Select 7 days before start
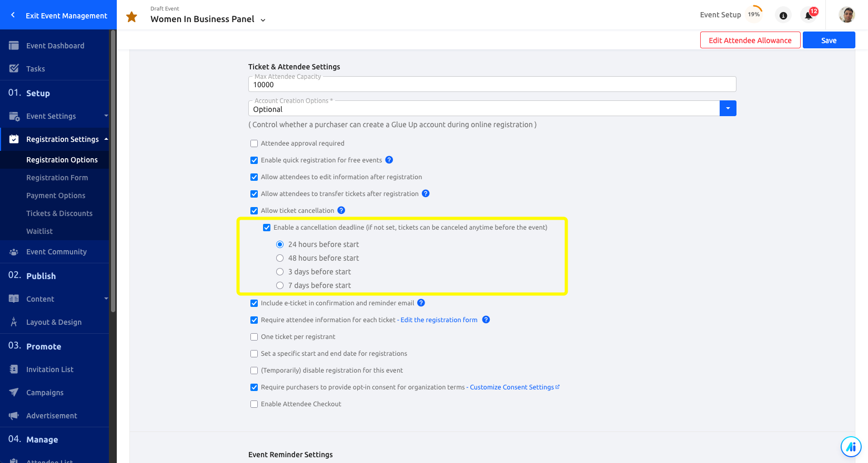This screenshot has height=463, width=868. pos(280,285)
